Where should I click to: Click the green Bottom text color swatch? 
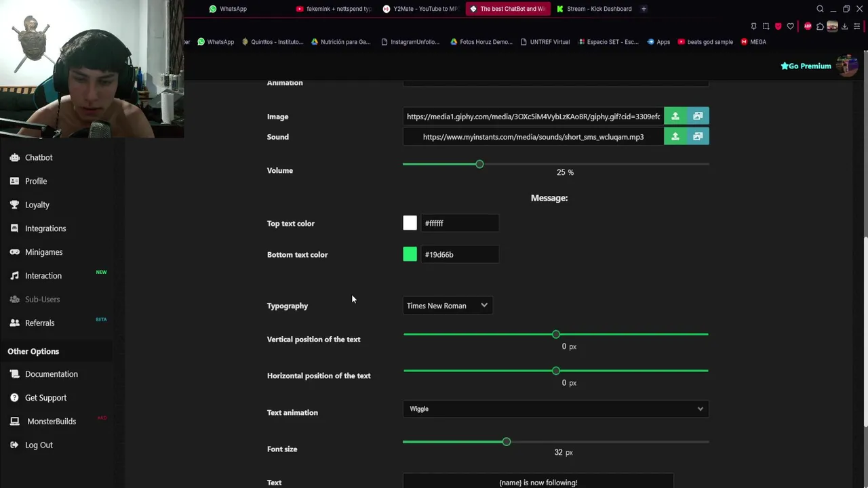(x=410, y=254)
